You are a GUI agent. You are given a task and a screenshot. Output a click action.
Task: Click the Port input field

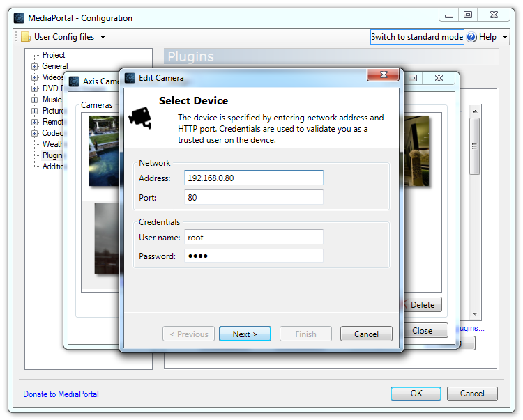coord(254,197)
